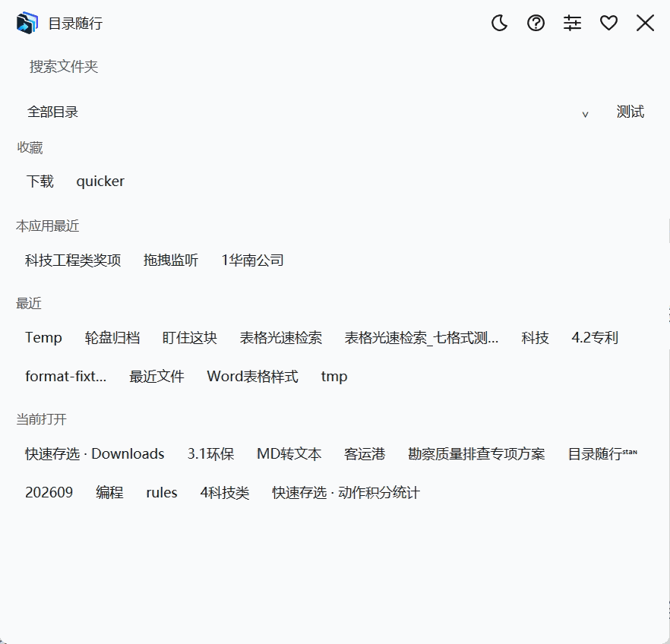Select rules open folder
Viewport: 670px width, 644px height.
click(x=162, y=492)
